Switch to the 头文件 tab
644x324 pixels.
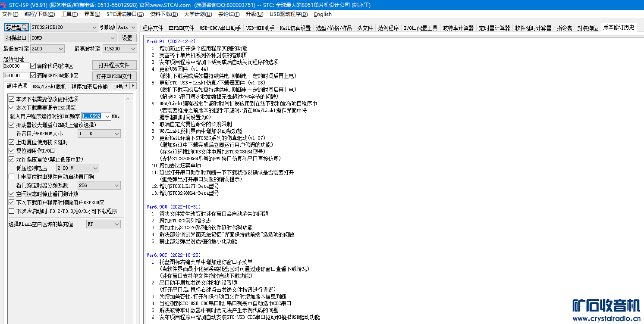365,28
